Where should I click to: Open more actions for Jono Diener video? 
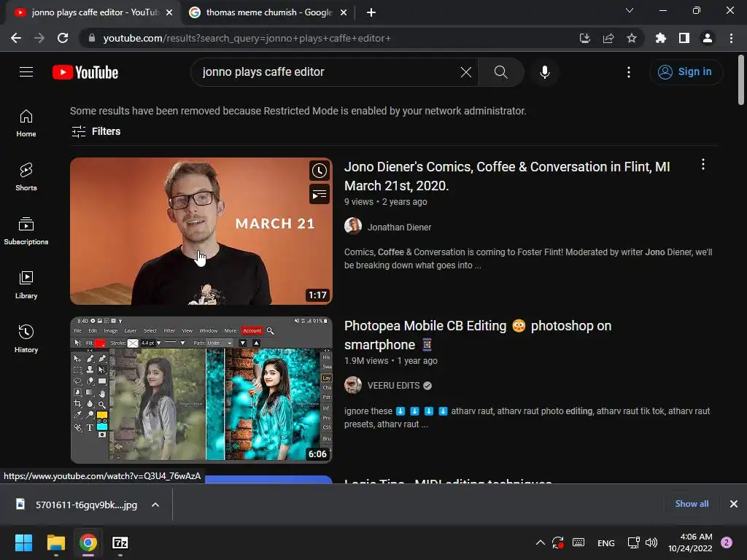click(x=703, y=165)
